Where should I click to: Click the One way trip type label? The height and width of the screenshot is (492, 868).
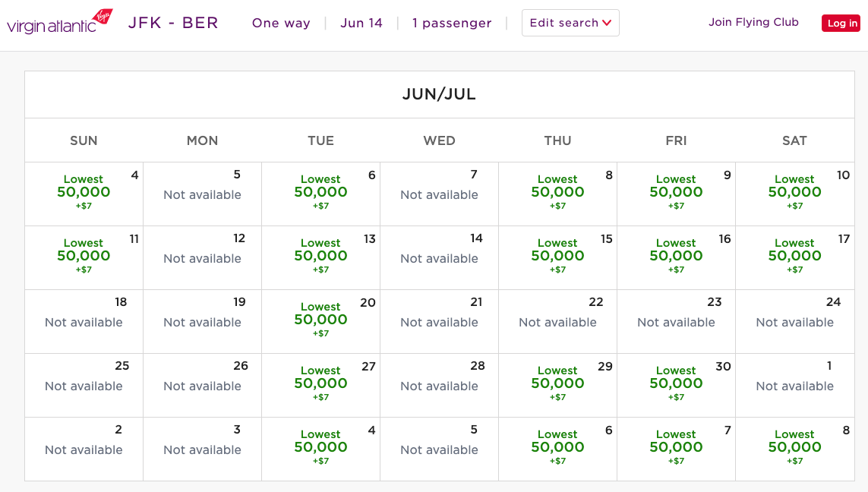click(281, 24)
